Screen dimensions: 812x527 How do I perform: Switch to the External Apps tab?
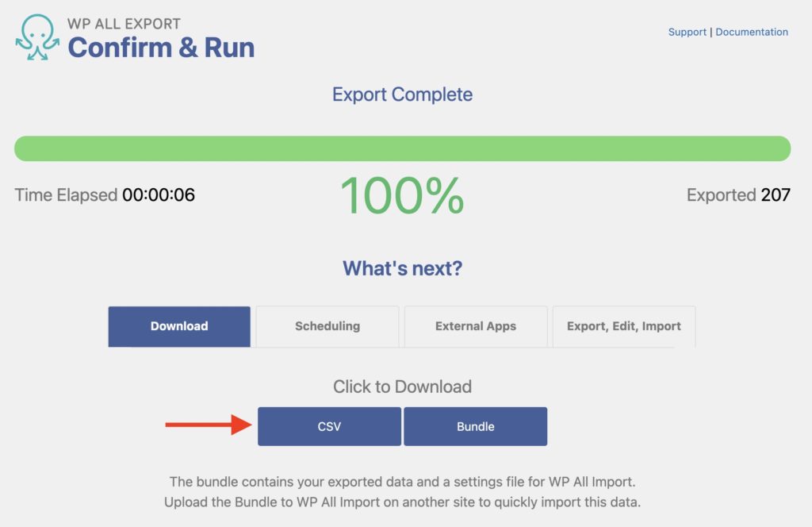[475, 326]
